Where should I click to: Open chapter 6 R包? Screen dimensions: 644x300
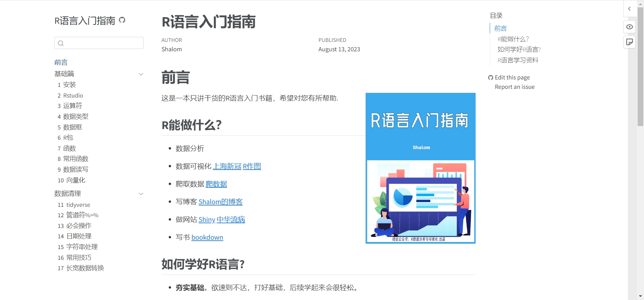(x=65, y=138)
